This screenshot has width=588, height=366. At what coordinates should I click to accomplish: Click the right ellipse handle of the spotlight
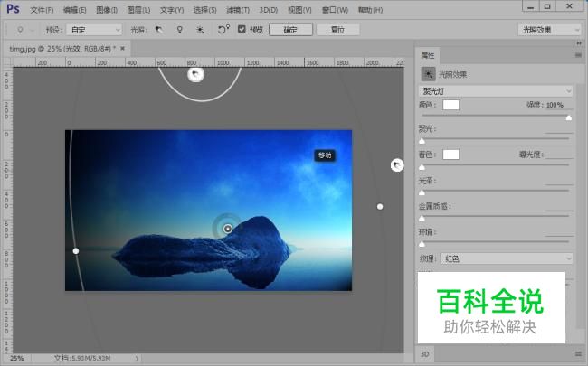tap(380, 206)
